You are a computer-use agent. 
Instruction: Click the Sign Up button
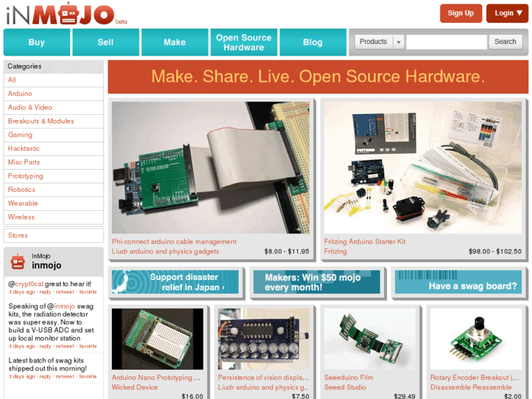pos(461,13)
